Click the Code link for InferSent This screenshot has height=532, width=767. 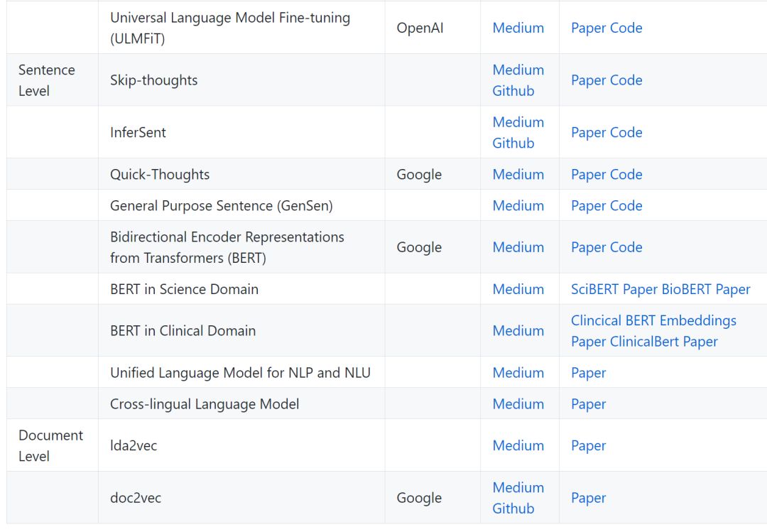click(626, 133)
